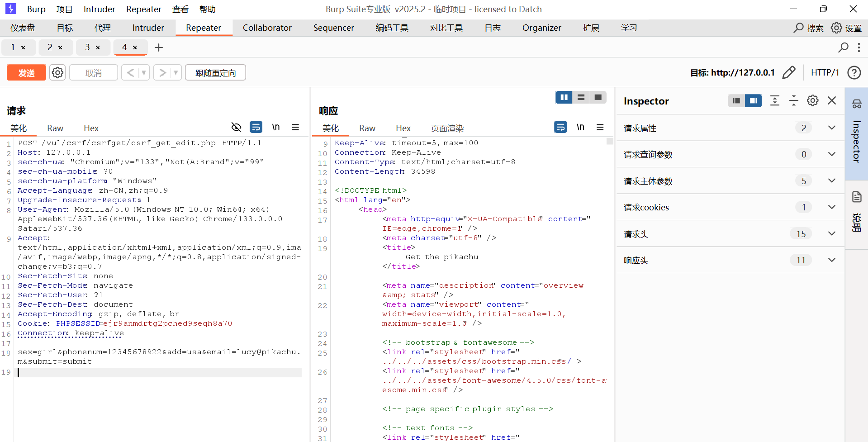Switch response view to Hex

pyautogui.click(x=403, y=128)
